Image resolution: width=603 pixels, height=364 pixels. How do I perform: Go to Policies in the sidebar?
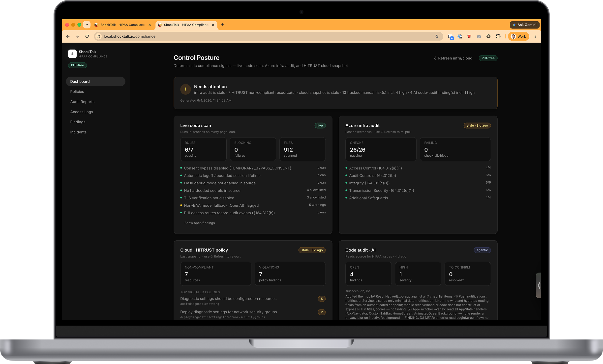96,92
